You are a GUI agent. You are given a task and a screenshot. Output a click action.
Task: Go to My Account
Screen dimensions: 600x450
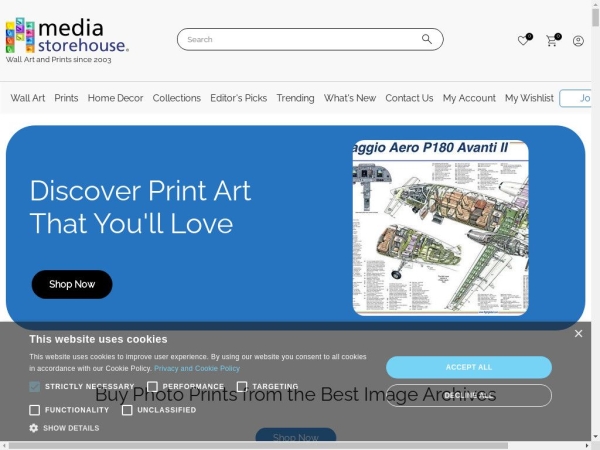point(469,98)
